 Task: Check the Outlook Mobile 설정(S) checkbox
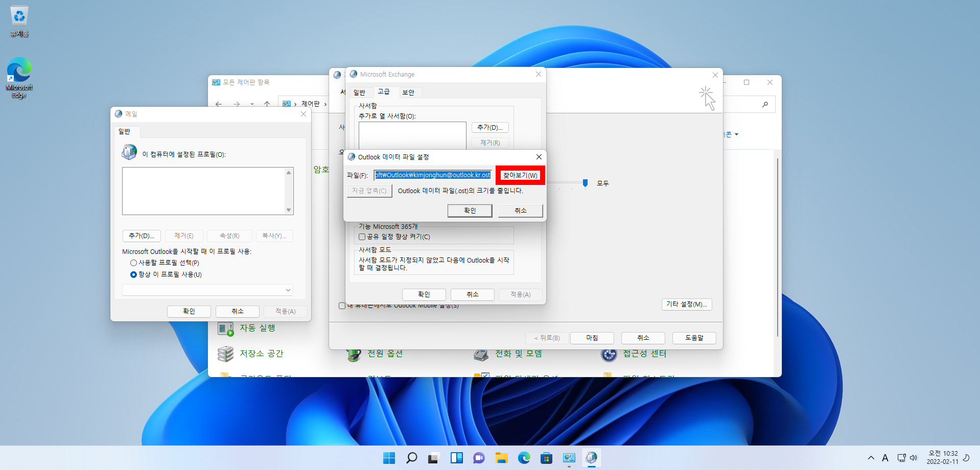(342, 306)
